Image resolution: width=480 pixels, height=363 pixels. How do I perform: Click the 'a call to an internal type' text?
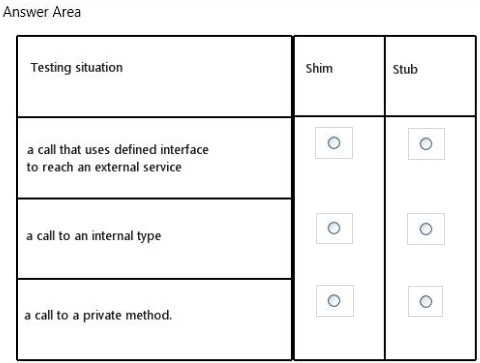pos(93,236)
